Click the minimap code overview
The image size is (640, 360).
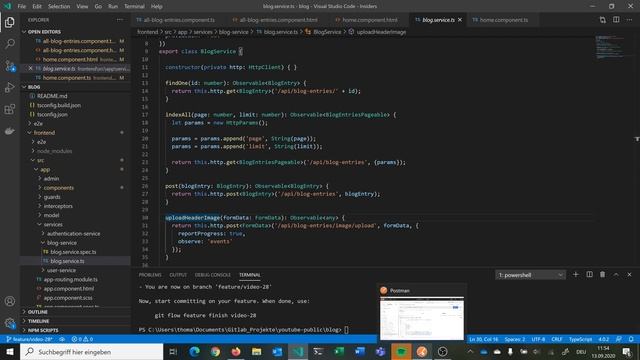click(x=610, y=47)
